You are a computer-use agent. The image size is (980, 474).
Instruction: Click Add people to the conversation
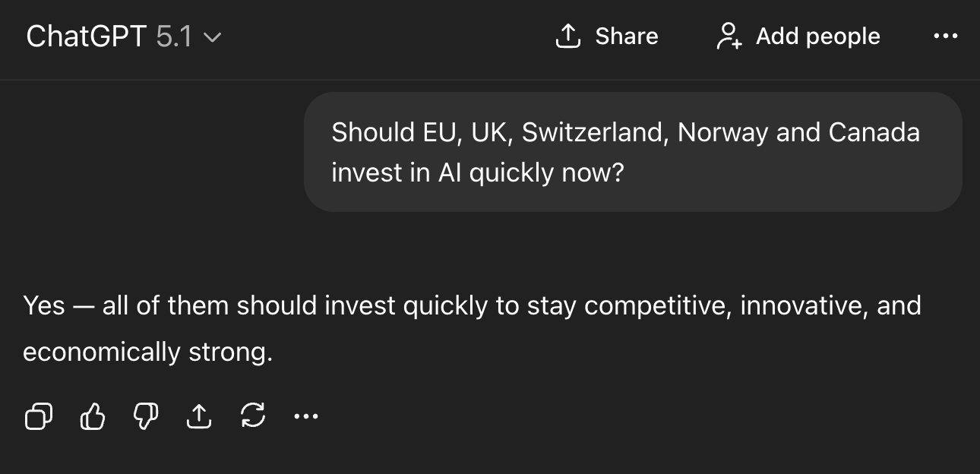[798, 36]
